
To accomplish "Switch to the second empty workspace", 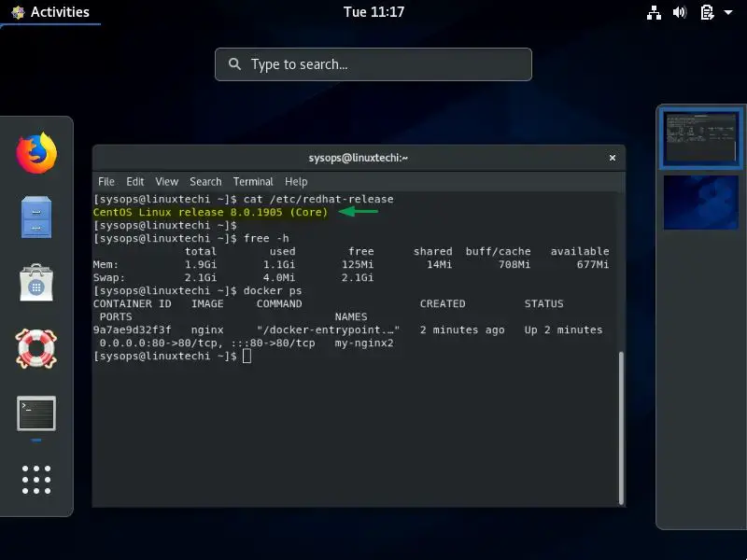I will tap(701, 203).
